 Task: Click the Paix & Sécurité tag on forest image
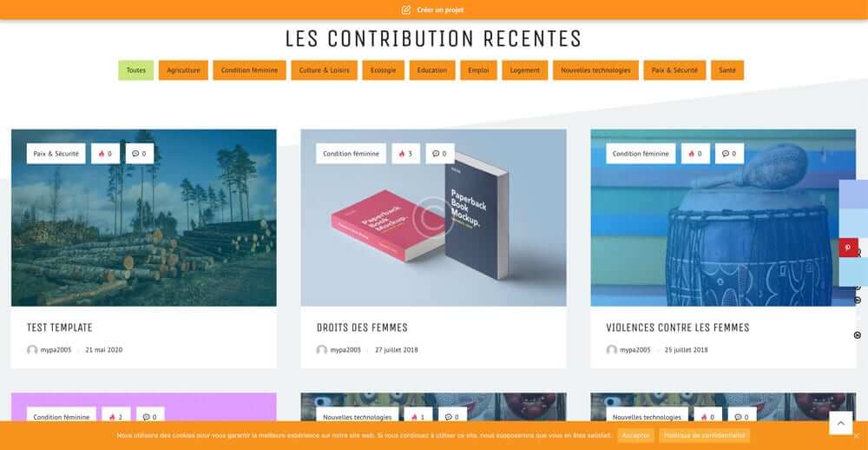(56, 154)
